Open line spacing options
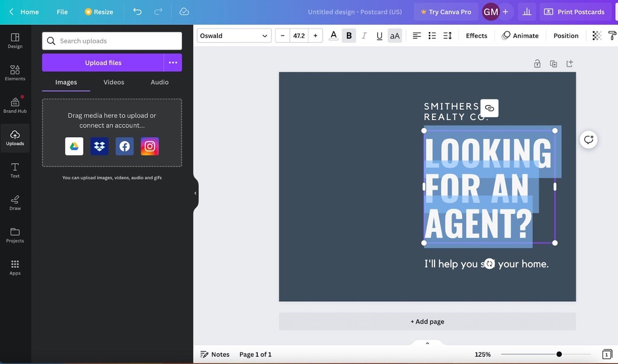The height and width of the screenshot is (364, 618). [x=447, y=36]
